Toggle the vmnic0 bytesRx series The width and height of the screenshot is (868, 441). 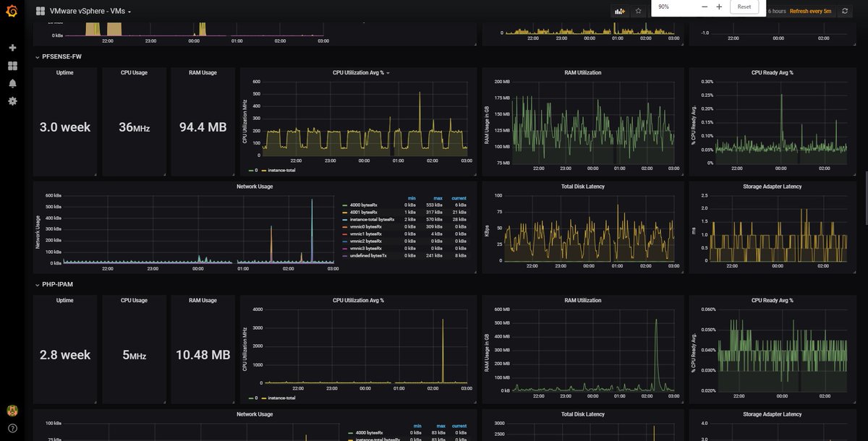tap(366, 226)
